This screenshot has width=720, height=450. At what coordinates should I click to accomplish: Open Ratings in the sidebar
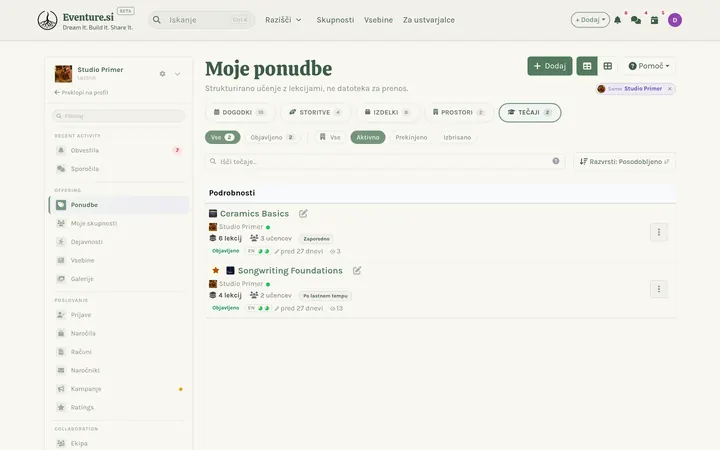pos(118,407)
